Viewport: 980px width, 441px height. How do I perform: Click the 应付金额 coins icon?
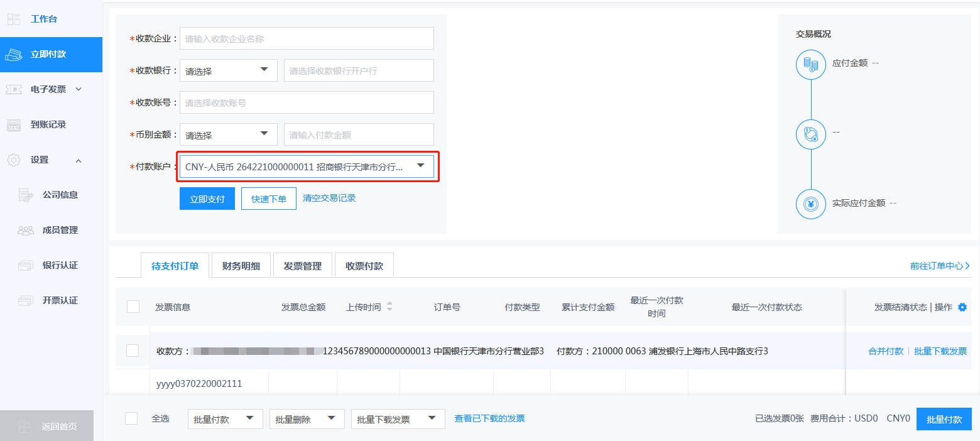coord(810,64)
